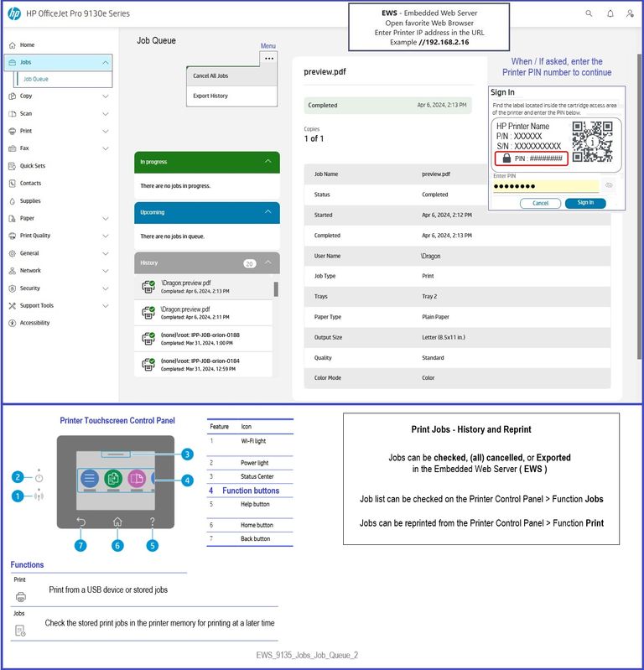The image size is (644, 670).
Task: Open Supplies icon in sidebar
Action: [x=13, y=200]
